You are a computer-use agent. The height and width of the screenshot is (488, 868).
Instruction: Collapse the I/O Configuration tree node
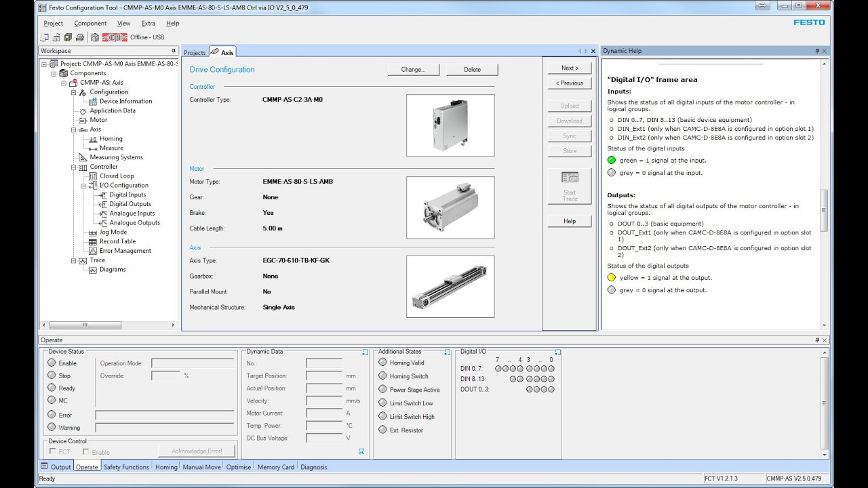[x=84, y=186]
